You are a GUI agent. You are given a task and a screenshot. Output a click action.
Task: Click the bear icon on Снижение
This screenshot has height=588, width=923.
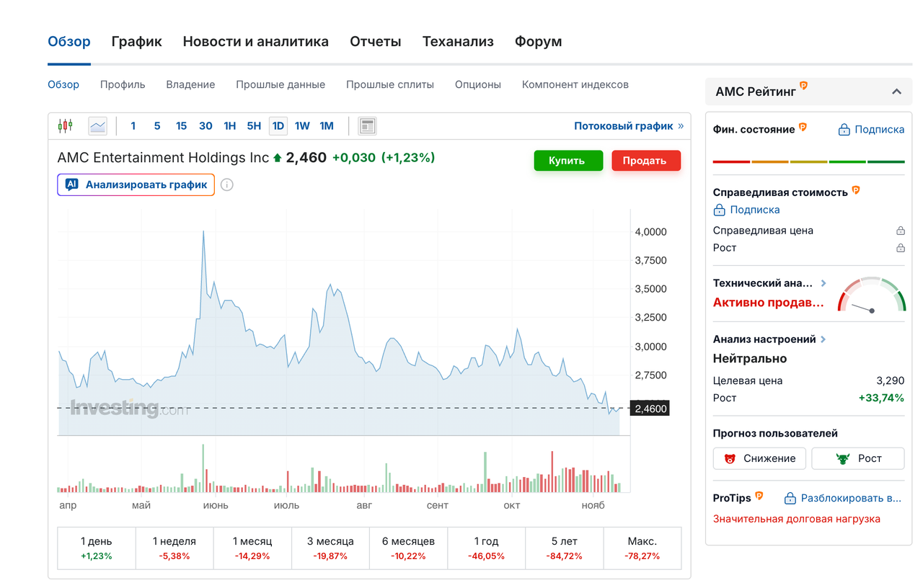(x=730, y=458)
